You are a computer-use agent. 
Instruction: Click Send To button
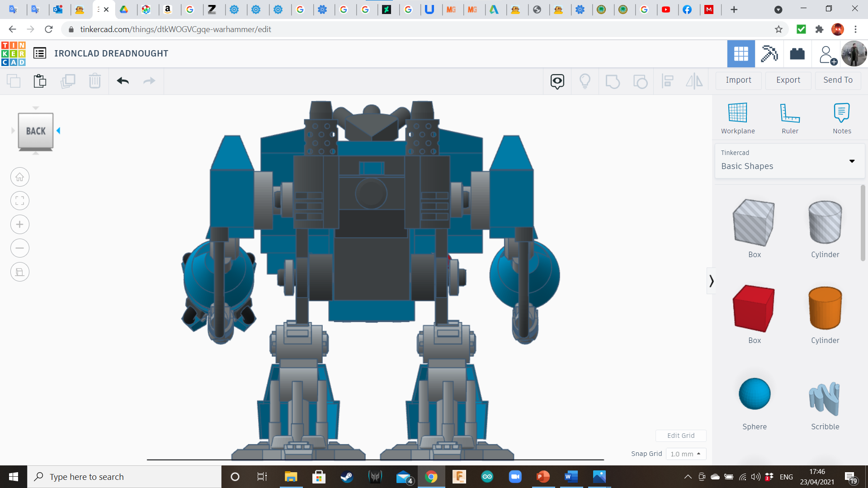pyautogui.click(x=838, y=80)
